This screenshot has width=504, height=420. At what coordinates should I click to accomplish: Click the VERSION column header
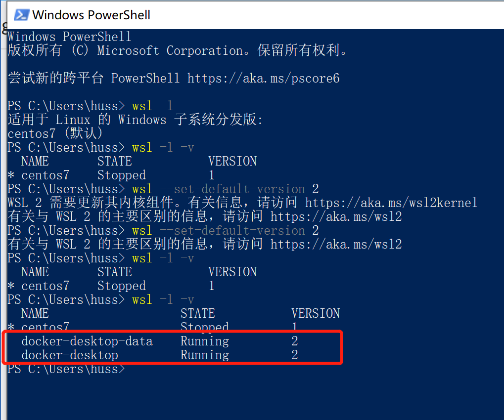[x=232, y=161]
